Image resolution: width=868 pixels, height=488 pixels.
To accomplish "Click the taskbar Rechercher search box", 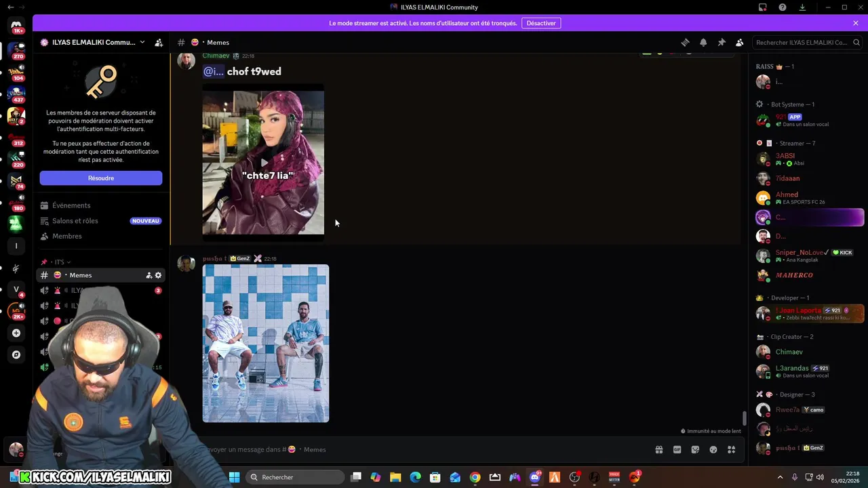I will point(294,477).
